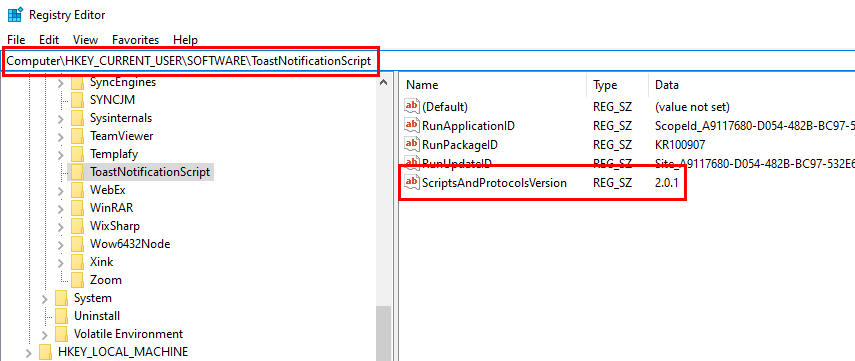The height and width of the screenshot is (361, 855).
Task: Select the RunPackageID value name
Action: (x=460, y=145)
